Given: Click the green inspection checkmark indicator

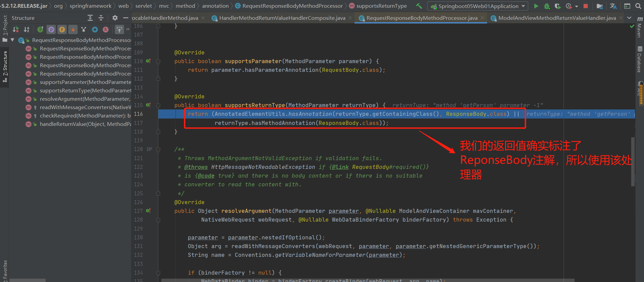Looking at the screenshot, I should pyautogui.click(x=632, y=26).
